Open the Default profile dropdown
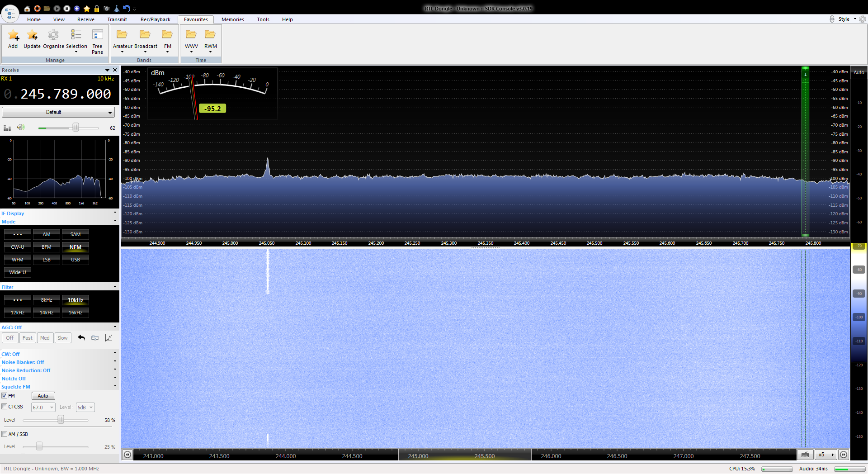Image resolution: width=868 pixels, height=474 pixels. pos(58,112)
